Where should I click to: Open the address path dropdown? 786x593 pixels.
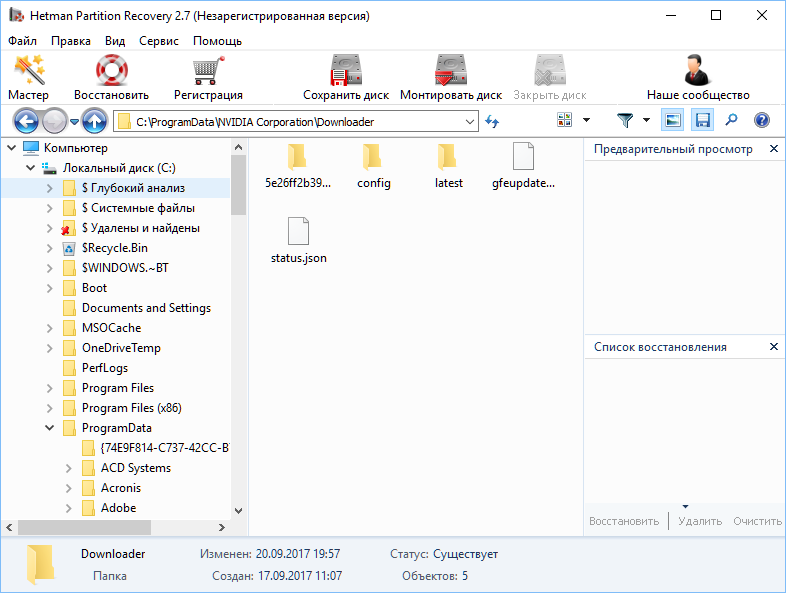(x=470, y=122)
